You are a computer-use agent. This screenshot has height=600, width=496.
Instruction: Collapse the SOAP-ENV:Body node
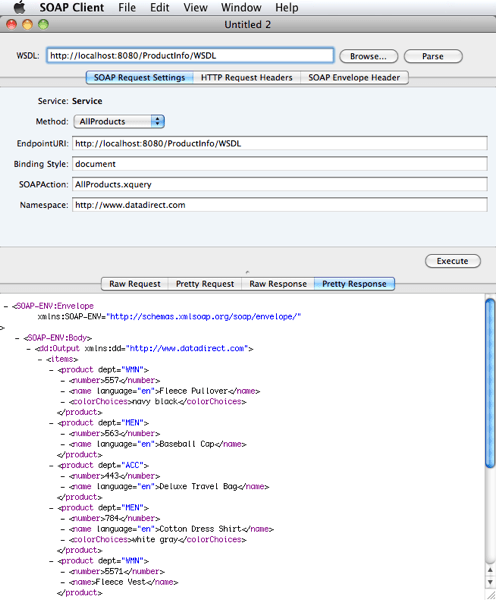17,338
